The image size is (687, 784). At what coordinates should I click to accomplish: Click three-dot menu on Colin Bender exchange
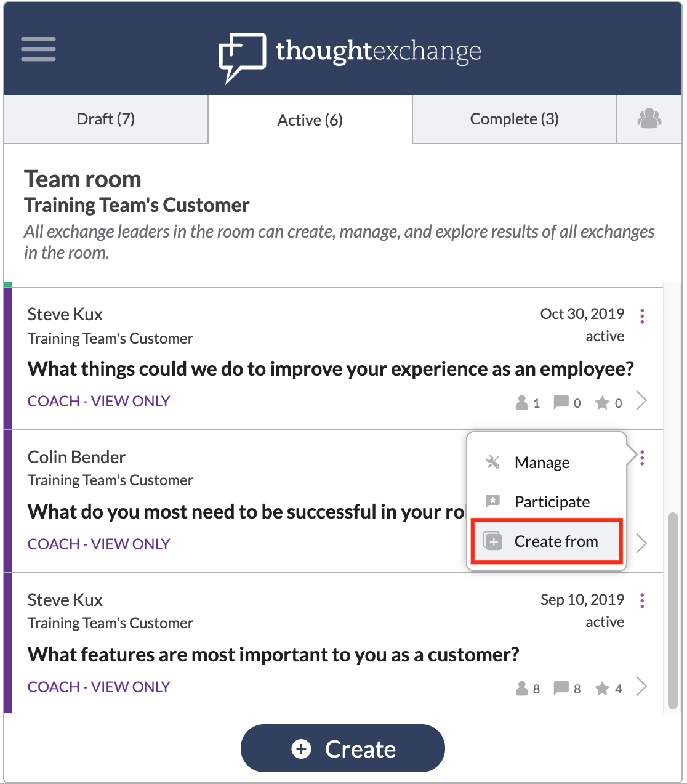[x=642, y=458]
